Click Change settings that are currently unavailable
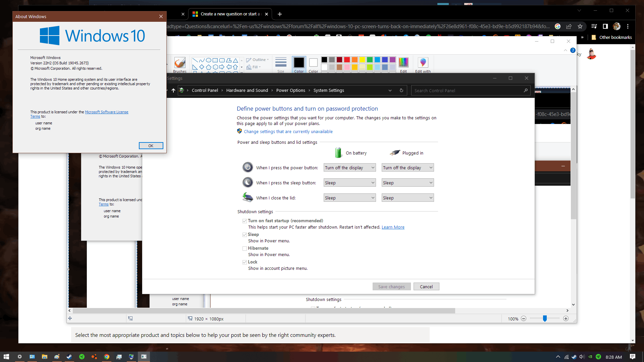 [288, 132]
